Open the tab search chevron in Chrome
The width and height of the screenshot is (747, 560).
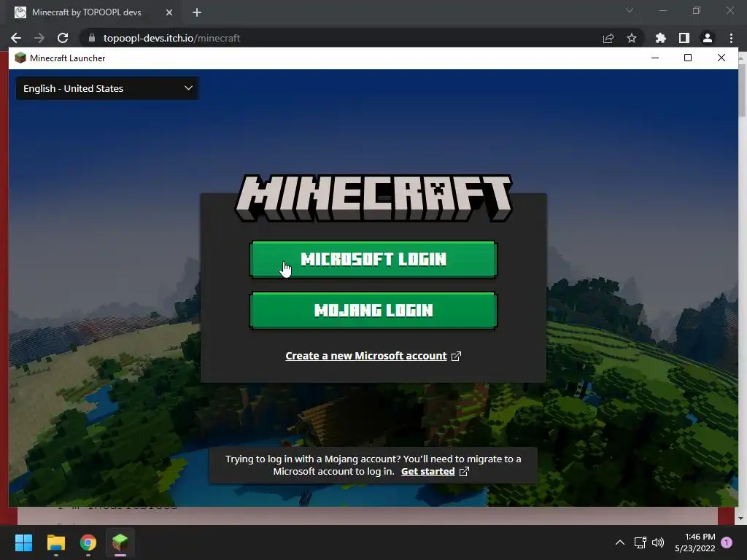(630, 10)
